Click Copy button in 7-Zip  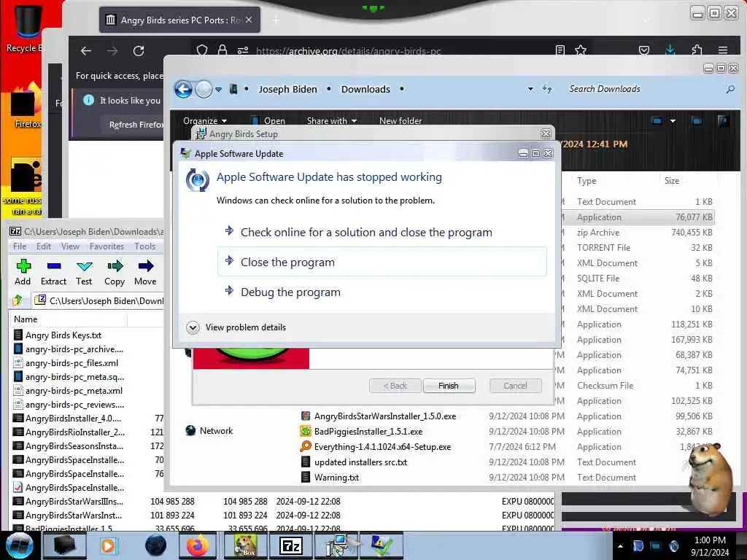[x=115, y=273]
